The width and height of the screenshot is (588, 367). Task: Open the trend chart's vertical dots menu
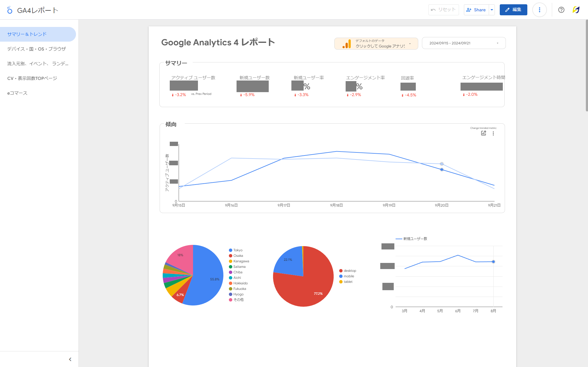tap(493, 133)
